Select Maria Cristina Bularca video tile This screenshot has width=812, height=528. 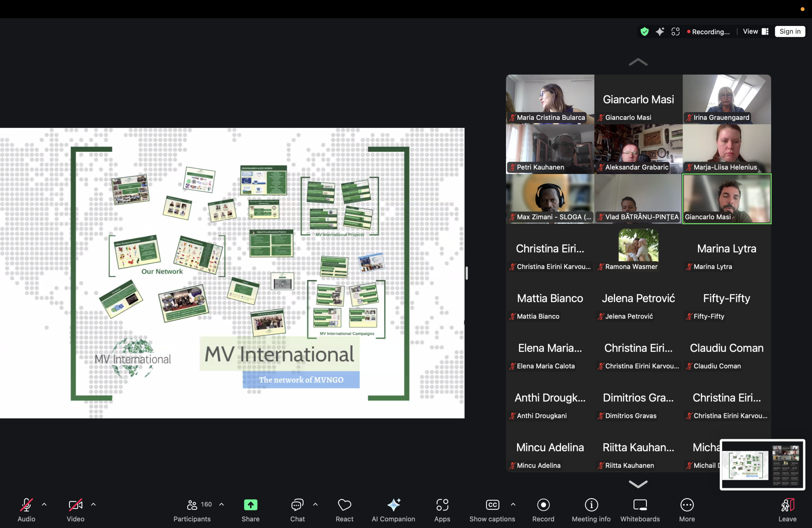(x=550, y=99)
